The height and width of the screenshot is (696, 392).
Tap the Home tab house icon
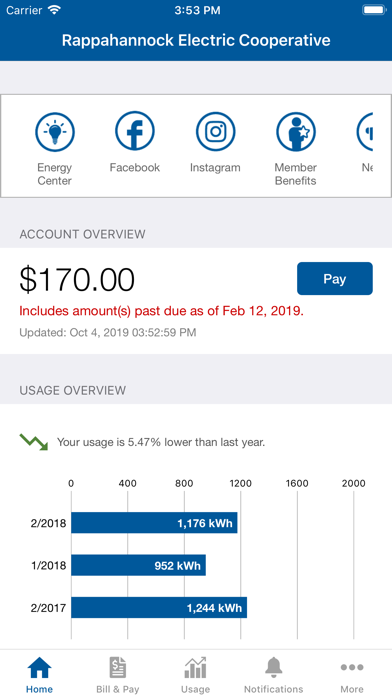40,668
